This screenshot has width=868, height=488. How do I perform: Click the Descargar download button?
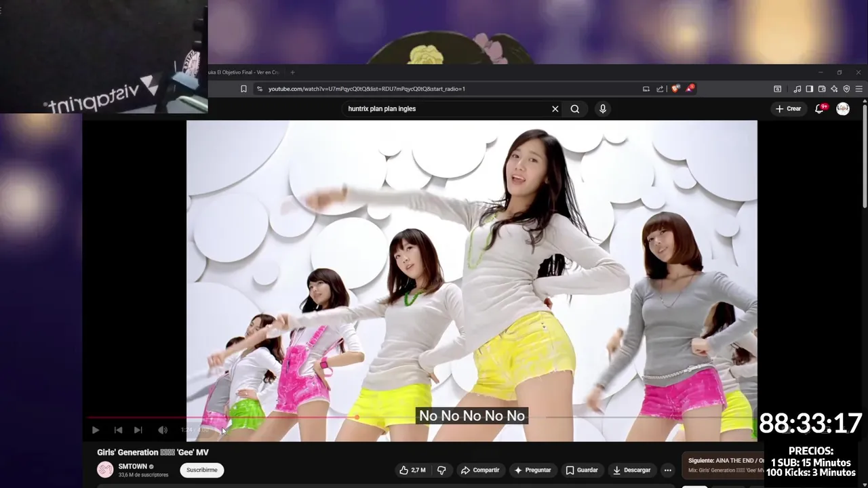pos(631,470)
